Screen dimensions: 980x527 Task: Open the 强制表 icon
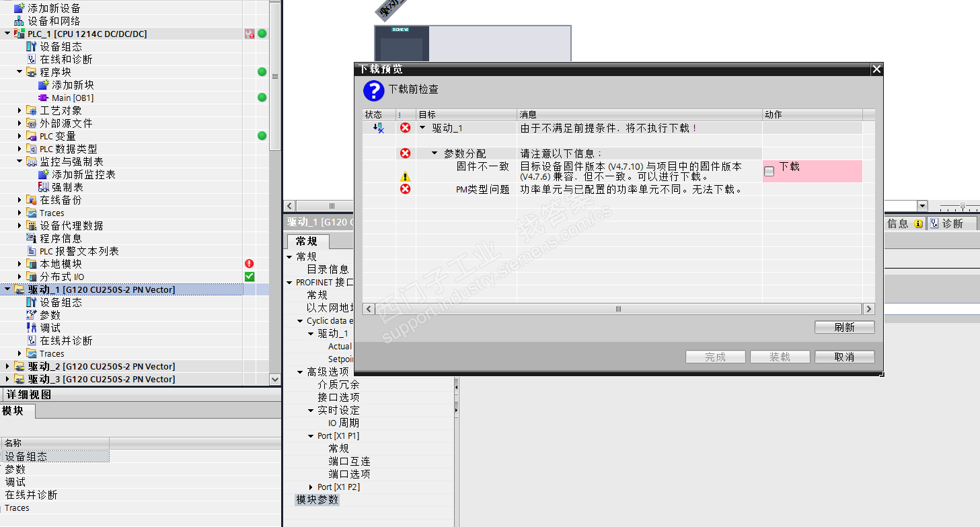(43, 187)
